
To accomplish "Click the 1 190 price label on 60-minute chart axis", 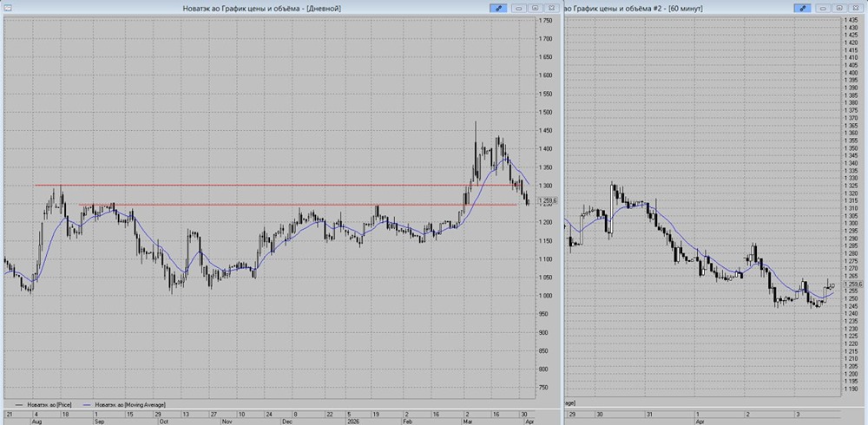I will pyautogui.click(x=852, y=389).
